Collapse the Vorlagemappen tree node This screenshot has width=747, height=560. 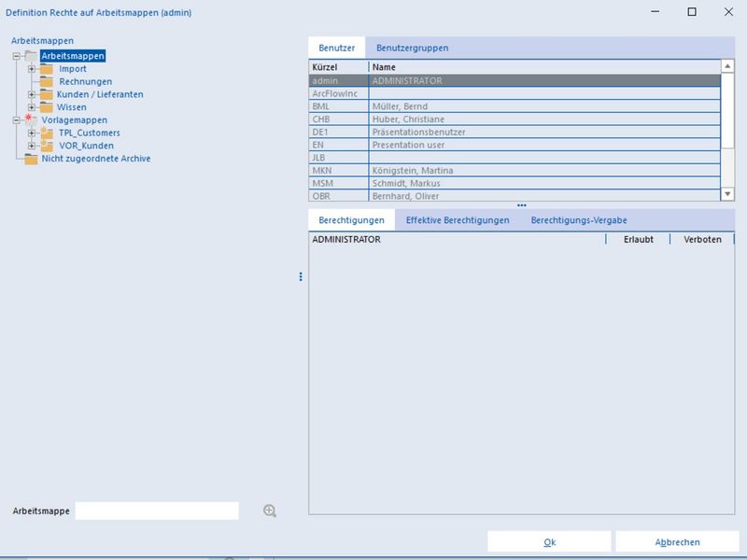pyautogui.click(x=17, y=120)
